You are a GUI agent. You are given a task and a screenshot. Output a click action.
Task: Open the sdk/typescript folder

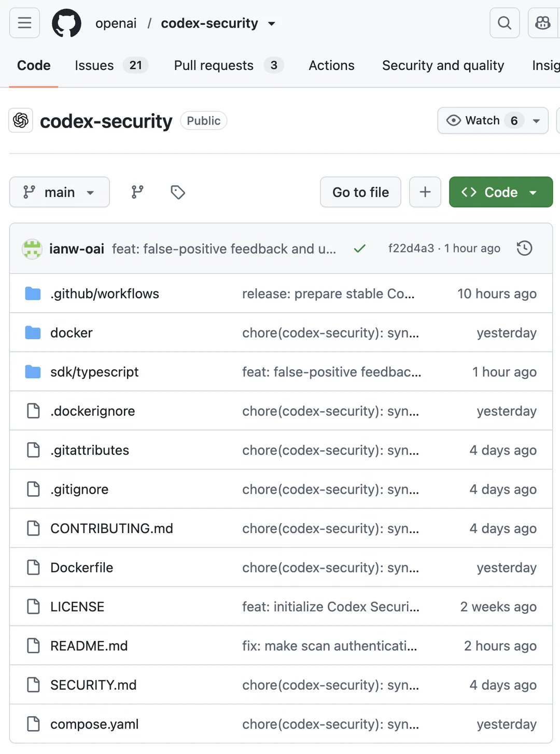tap(94, 372)
